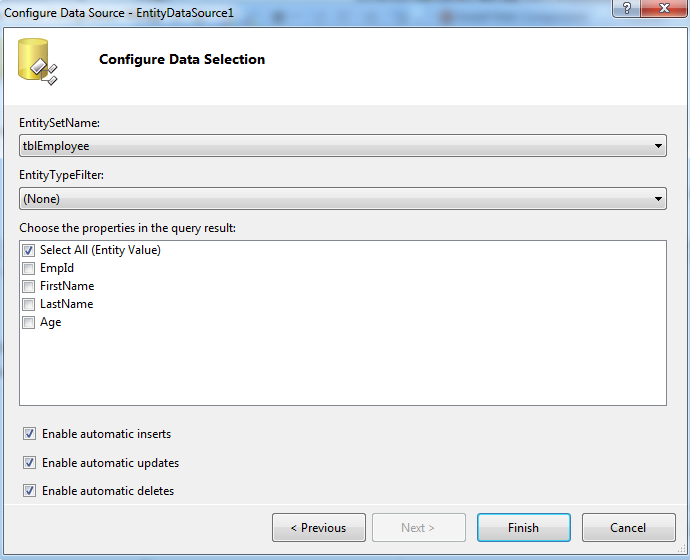Screen dimensions: 690x560
Task: Tick the FirstName property checkbox
Action: point(29,286)
